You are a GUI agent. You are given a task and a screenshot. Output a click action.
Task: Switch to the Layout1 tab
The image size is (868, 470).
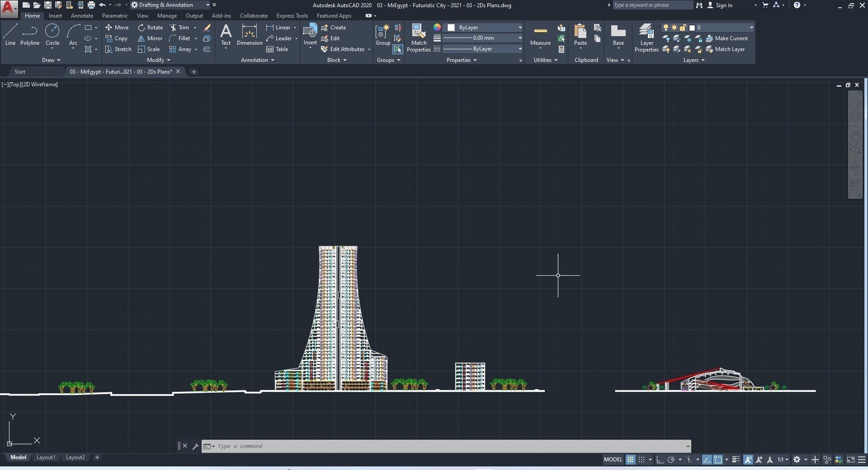46,457
